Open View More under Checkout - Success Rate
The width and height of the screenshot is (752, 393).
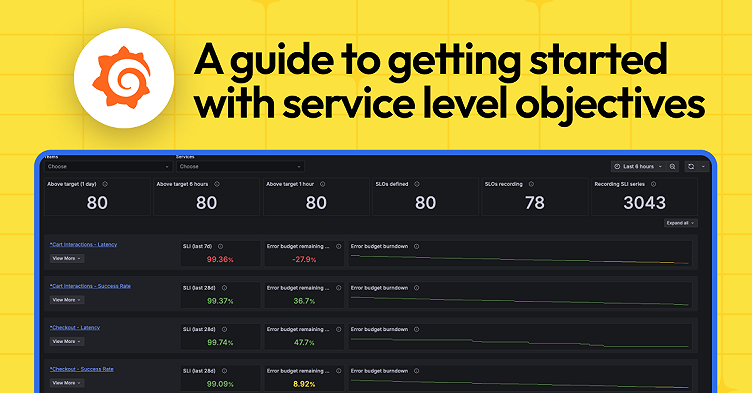[x=67, y=383]
